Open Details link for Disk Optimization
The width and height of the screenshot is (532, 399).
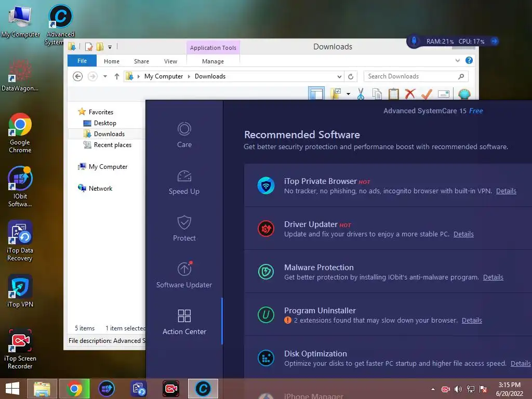click(521, 363)
